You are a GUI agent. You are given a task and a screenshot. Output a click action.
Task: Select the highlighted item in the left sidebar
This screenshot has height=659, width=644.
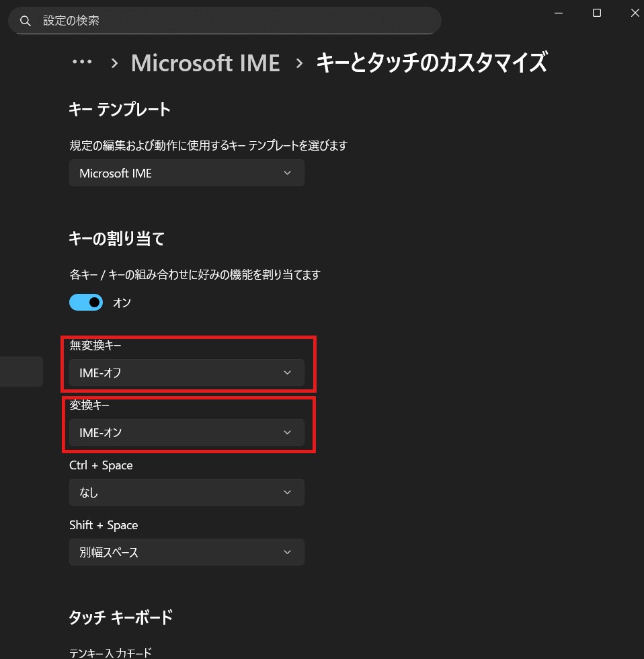pyautogui.click(x=21, y=371)
